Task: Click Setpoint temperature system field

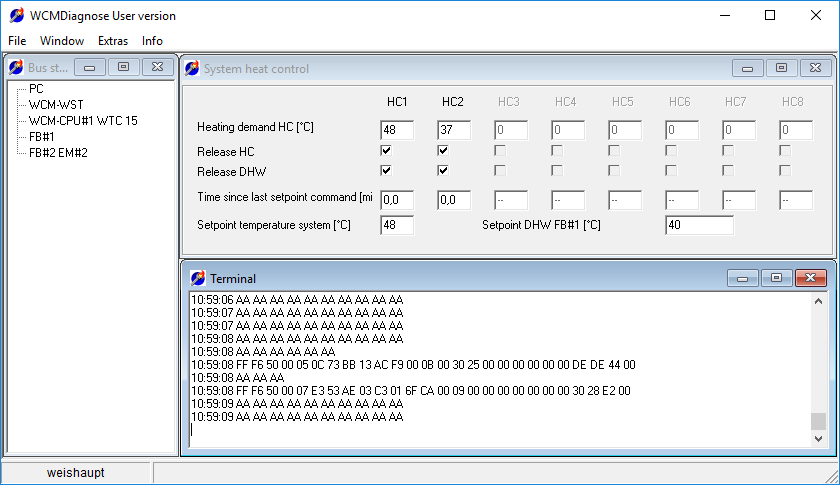Action: 397,225
